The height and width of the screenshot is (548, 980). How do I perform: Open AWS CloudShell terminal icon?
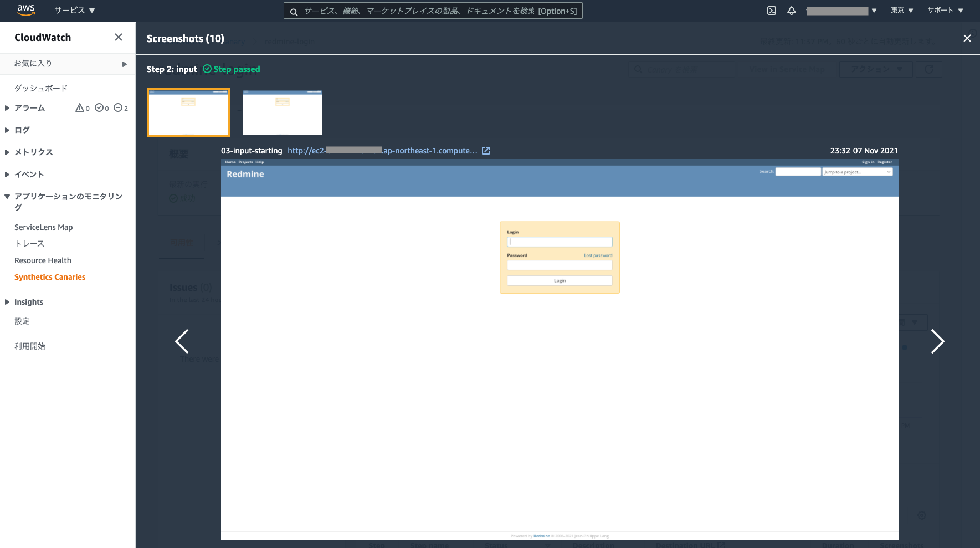771,11
